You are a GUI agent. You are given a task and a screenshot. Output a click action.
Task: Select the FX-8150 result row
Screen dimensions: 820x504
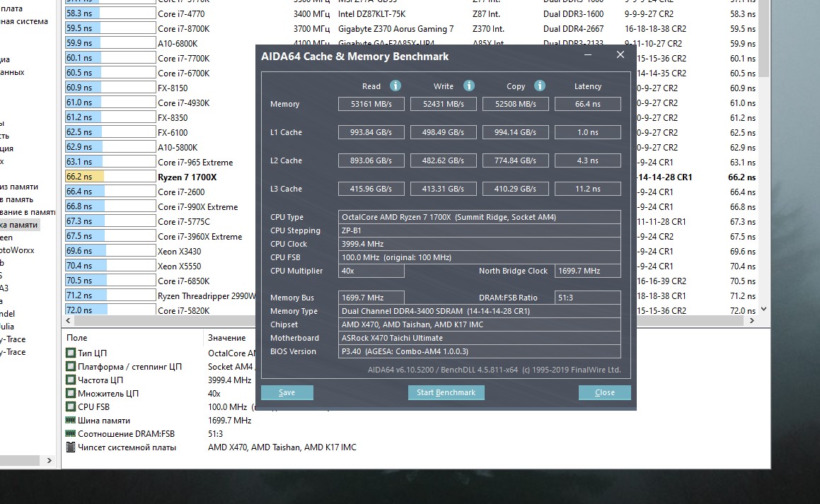coord(173,88)
